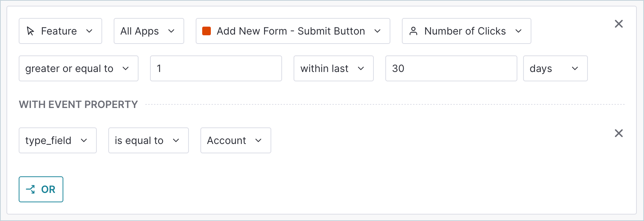Open the All Apps dropdown
The image size is (644, 221).
point(149,31)
